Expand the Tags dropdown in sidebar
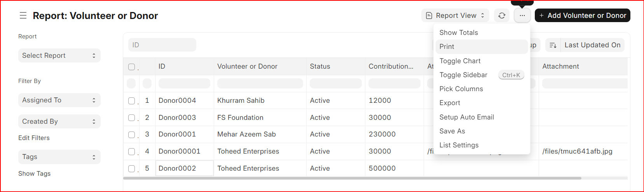This screenshot has width=644, height=192. pyautogui.click(x=59, y=157)
